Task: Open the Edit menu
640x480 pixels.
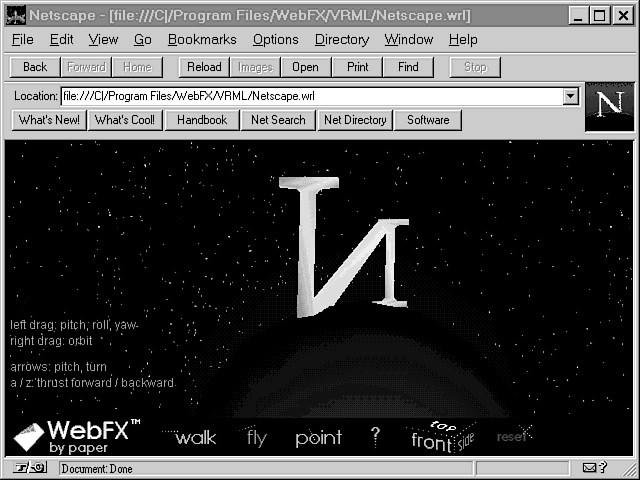Action: tap(61, 40)
